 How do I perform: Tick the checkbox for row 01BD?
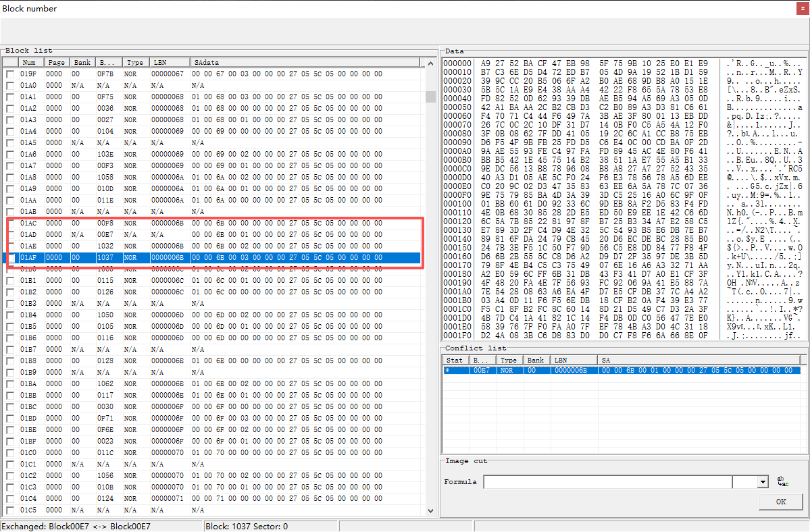[x=10, y=419]
